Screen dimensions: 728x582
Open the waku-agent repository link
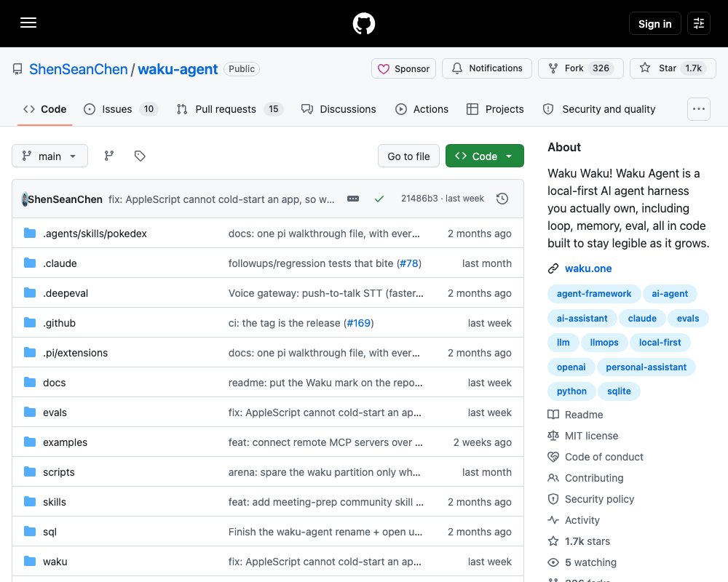point(178,69)
